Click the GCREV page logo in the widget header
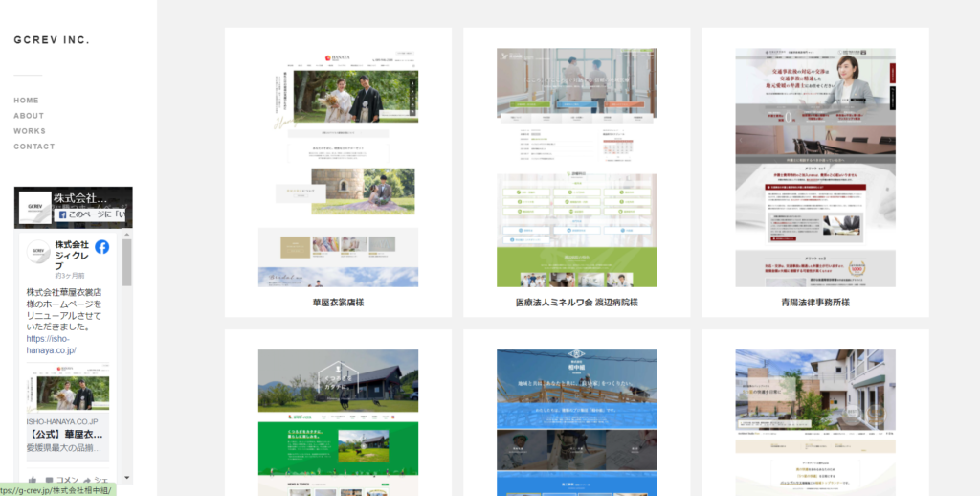The height and width of the screenshot is (496, 980). pyautogui.click(x=34, y=206)
